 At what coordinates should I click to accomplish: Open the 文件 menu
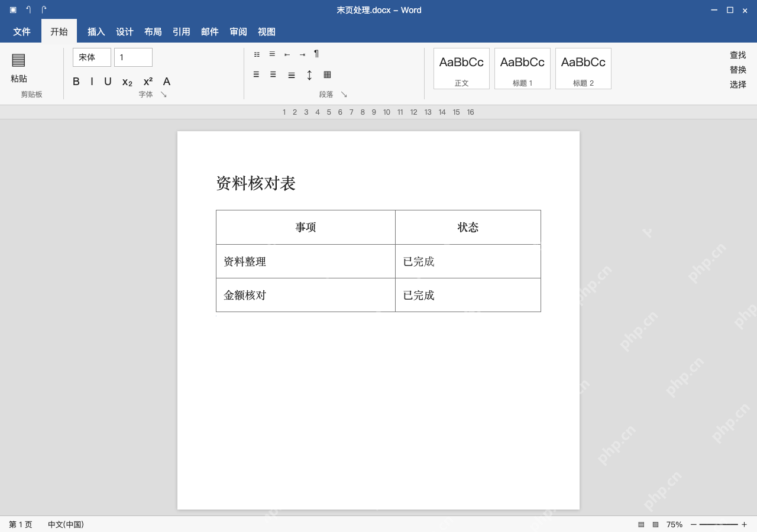pyautogui.click(x=22, y=31)
